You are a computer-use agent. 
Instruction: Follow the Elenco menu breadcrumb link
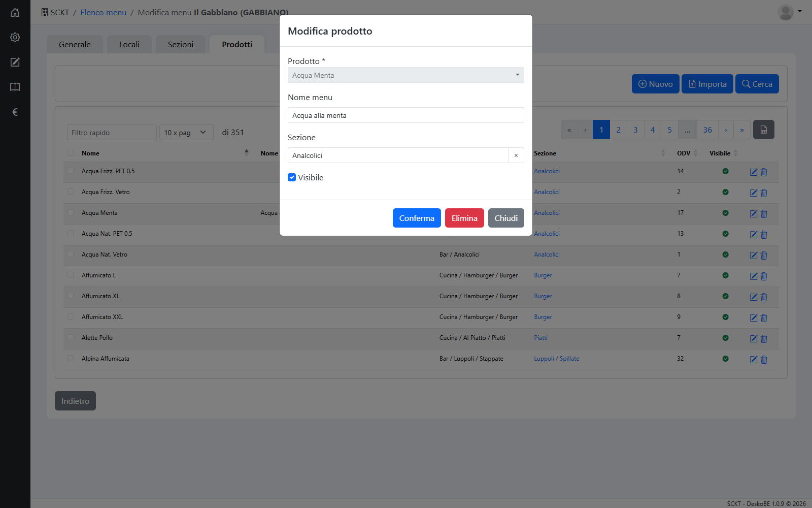pyautogui.click(x=103, y=12)
